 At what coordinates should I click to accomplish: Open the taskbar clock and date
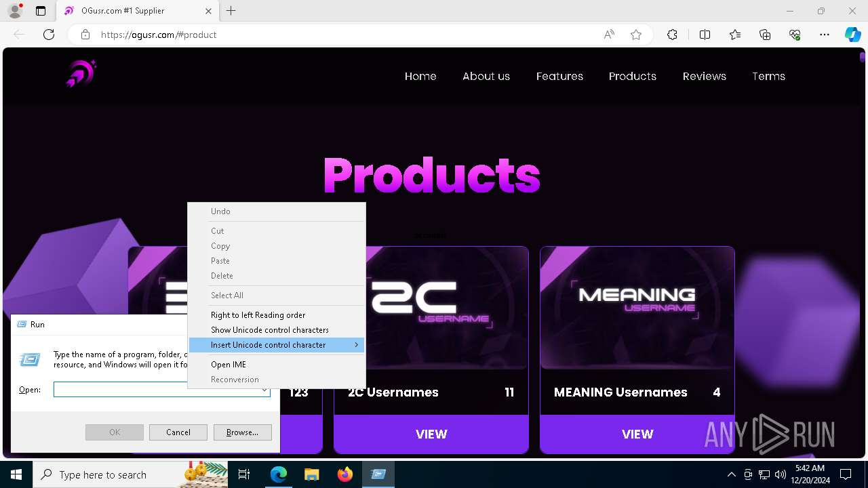tap(810, 474)
